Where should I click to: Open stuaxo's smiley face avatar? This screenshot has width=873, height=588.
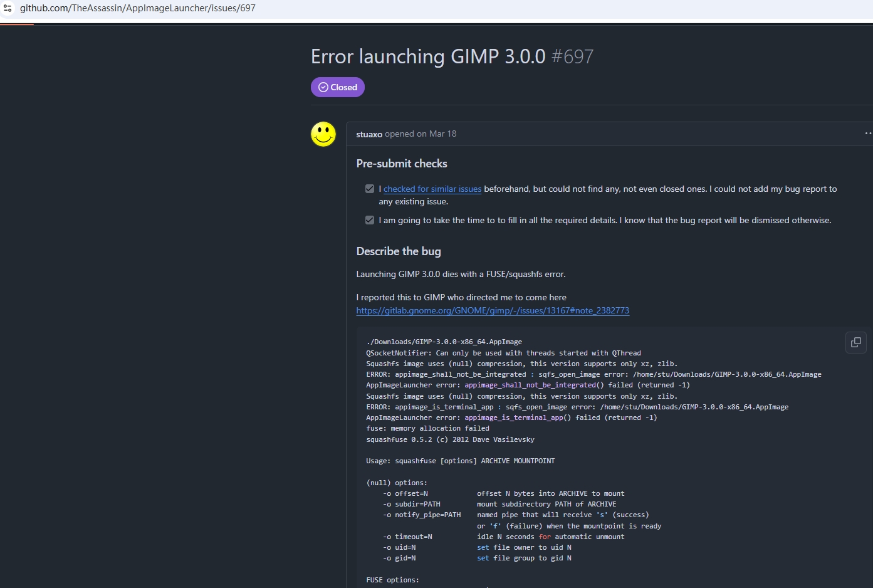(x=323, y=134)
